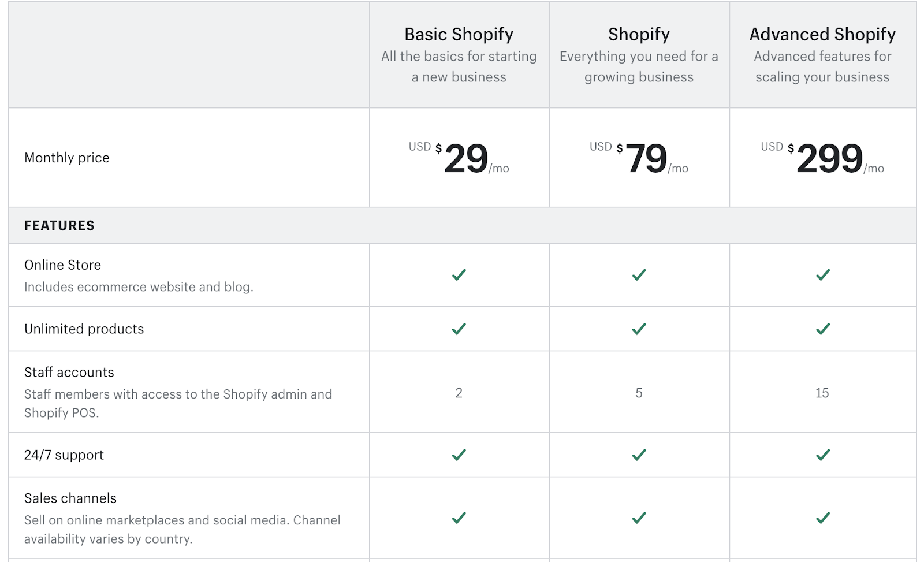Click Online Store checkmark in Shopify column

click(x=639, y=275)
